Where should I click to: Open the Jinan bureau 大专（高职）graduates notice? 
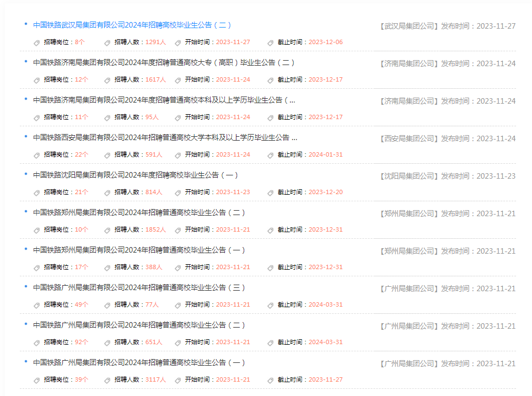click(164, 63)
